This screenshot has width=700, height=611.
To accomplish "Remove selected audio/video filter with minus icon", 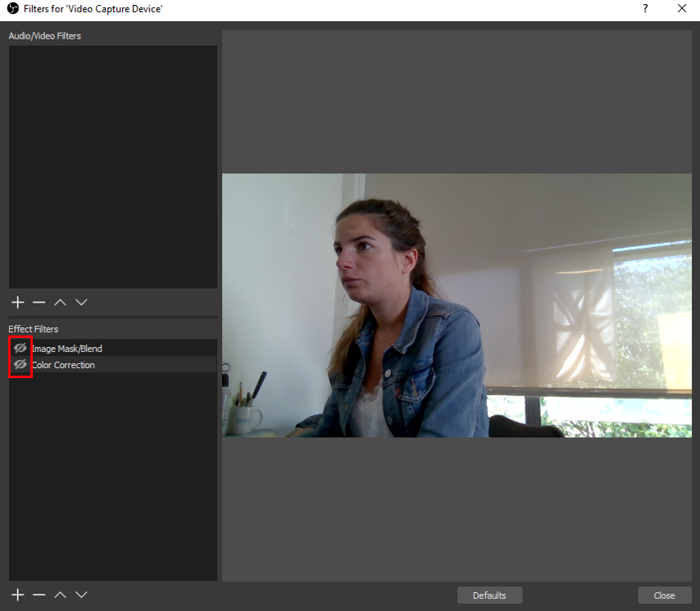I will (39, 303).
